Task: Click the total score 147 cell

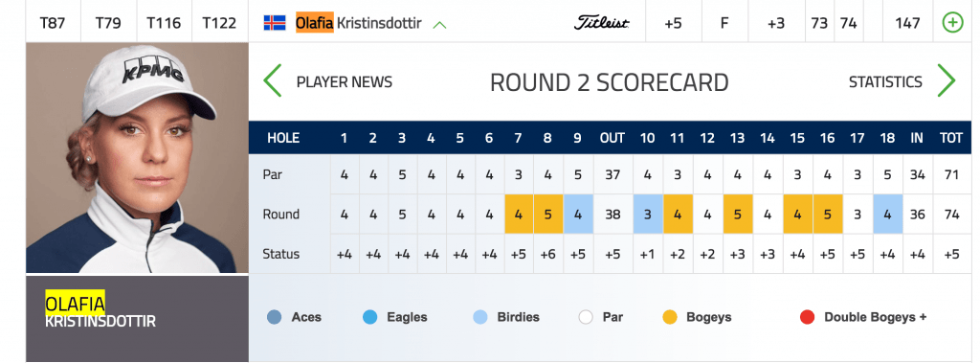Action: (907, 23)
